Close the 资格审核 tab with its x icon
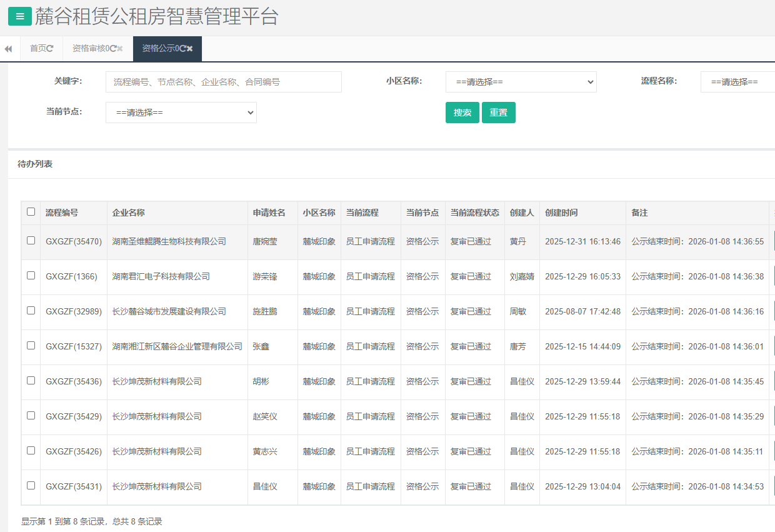This screenshot has width=775, height=532. tap(119, 48)
